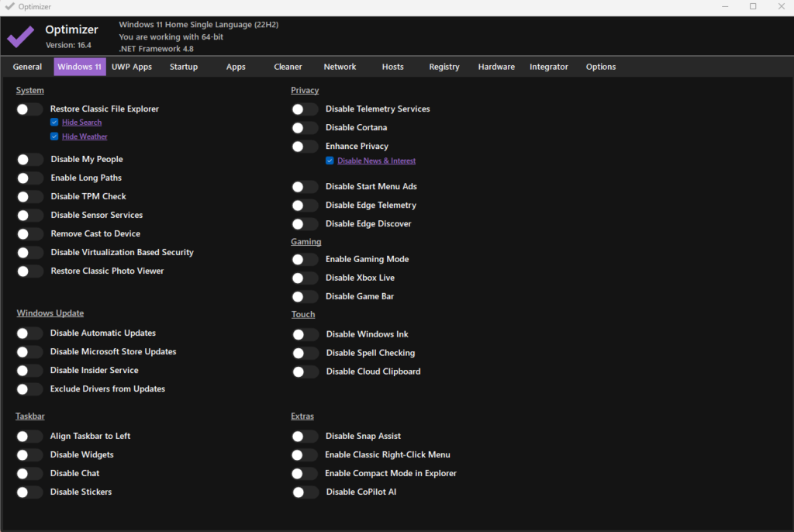
Task: Open the UWP Apps tab
Action: tap(132, 67)
